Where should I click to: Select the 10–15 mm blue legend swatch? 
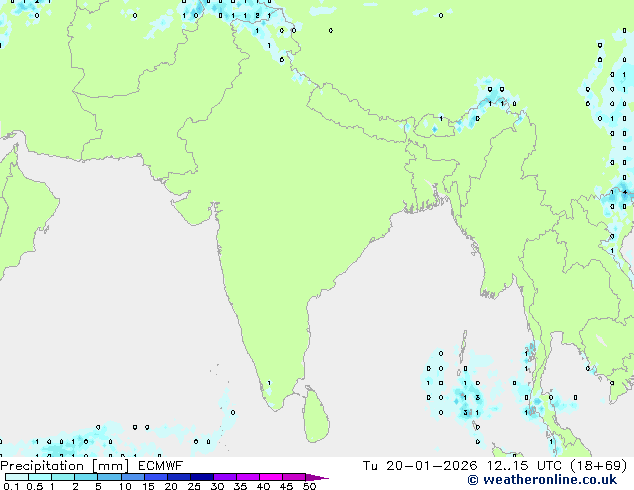132,477
